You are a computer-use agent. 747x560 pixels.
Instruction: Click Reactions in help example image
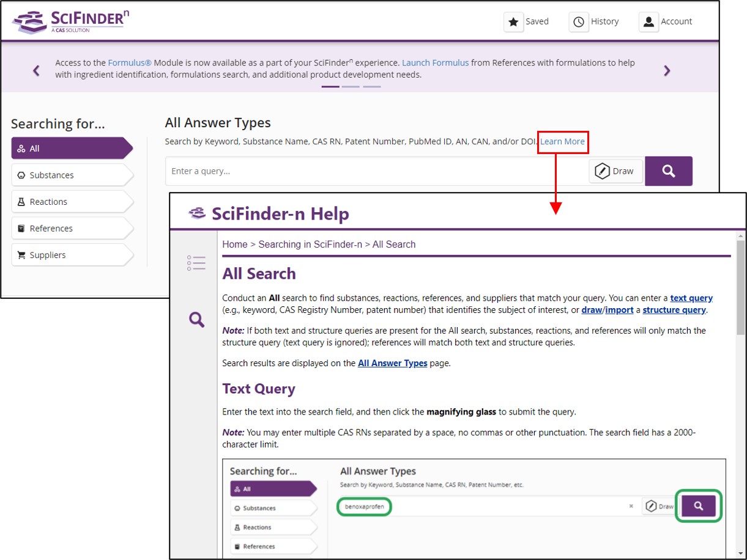pyautogui.click(x=273, y=527)
